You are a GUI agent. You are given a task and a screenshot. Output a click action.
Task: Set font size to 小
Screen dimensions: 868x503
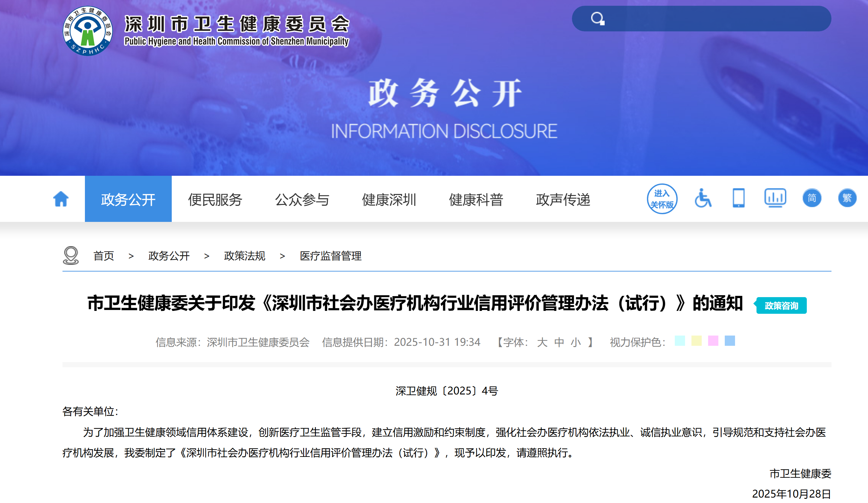click(x=576, y=342)
